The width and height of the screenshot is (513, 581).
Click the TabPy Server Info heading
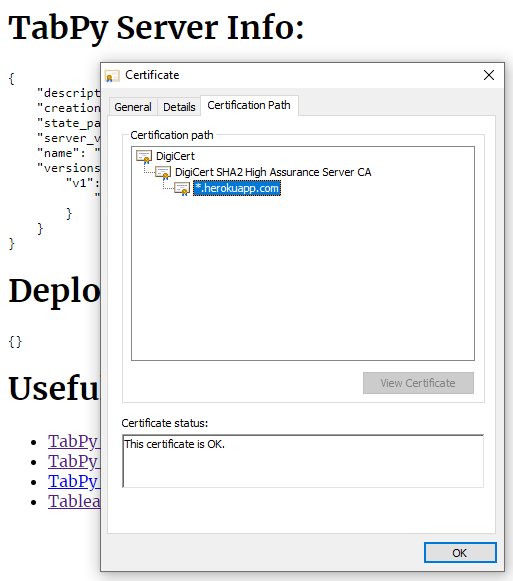click(x=156, y=28)
